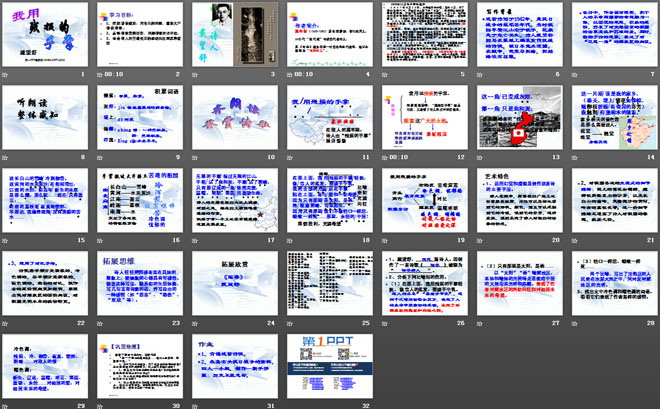Select the title slide thumbnail, slide 1
Screen dimensions: 660x409
pyautogui.click(x=46, y=35)
